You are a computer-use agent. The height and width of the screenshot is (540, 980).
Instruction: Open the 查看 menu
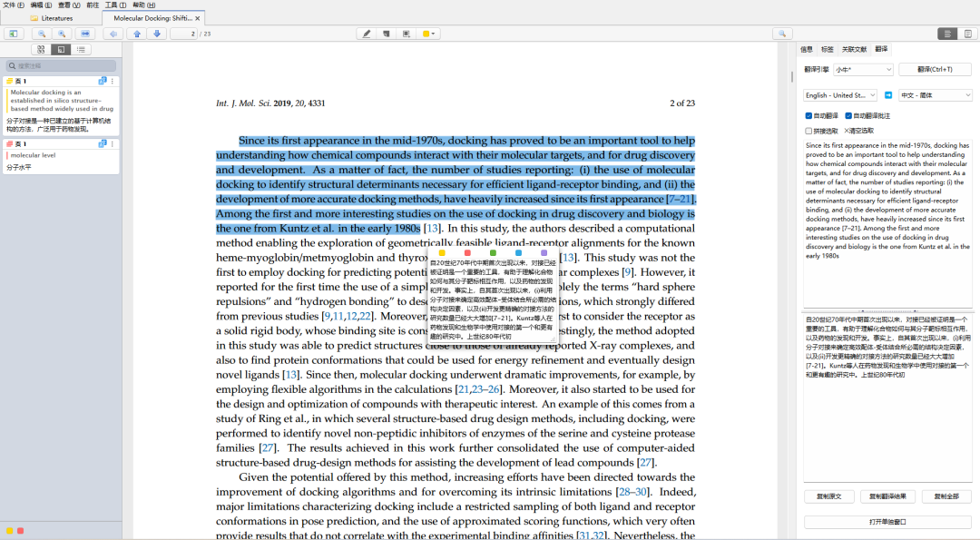pyautogui.click(x=69, y=5)
